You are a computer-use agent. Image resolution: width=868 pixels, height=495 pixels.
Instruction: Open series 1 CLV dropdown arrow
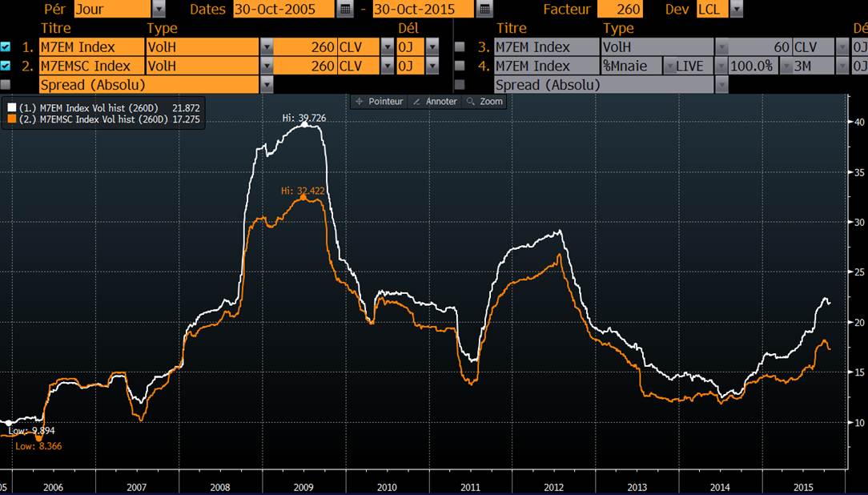[388, 47]
